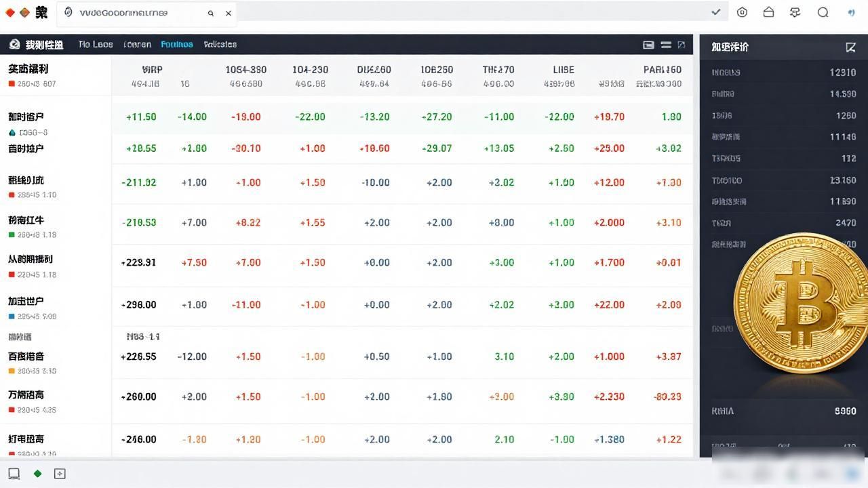Click the round logo icon in dark header
Image resolution: width=868 pixels, height=488 pixels.
click(14, 44)
